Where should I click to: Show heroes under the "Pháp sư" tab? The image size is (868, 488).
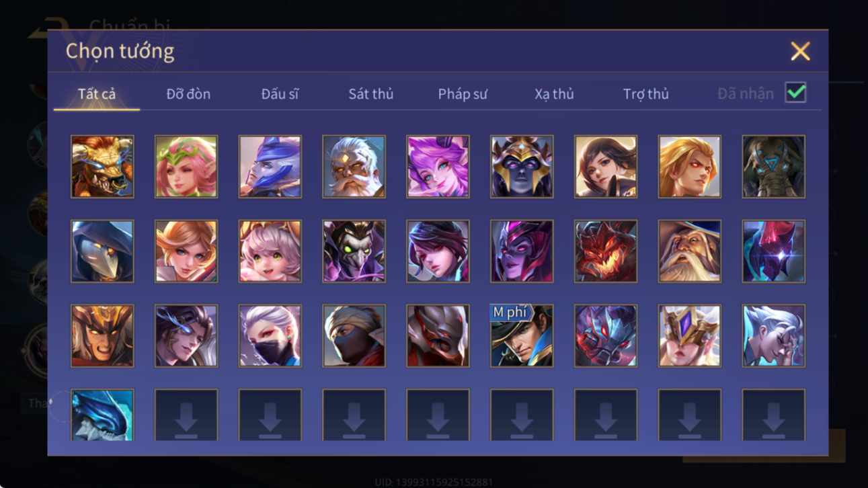point(463,94)
